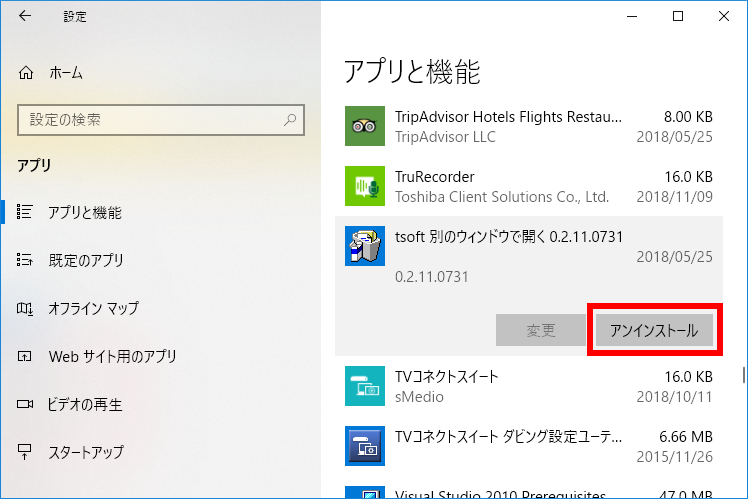Viewport: 748px width, 499px height.
Task: Click the TripAdvisor owl app icon
Action: coord(365,126)
